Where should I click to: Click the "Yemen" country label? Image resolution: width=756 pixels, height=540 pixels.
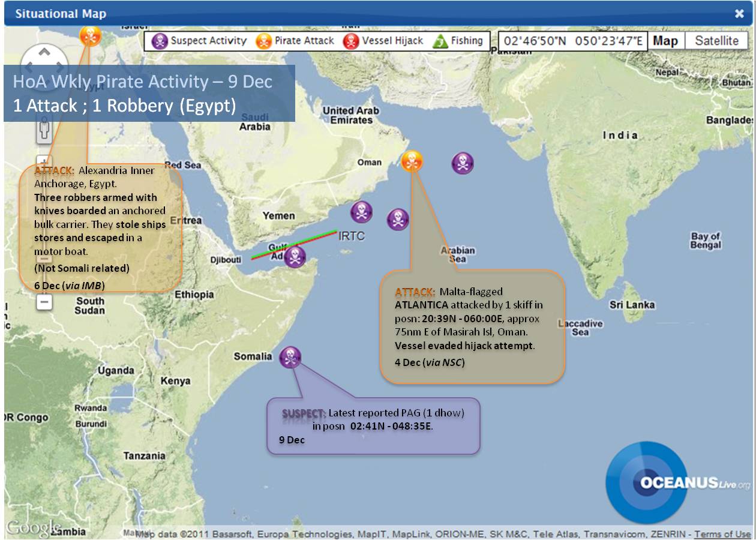[278, 216]
